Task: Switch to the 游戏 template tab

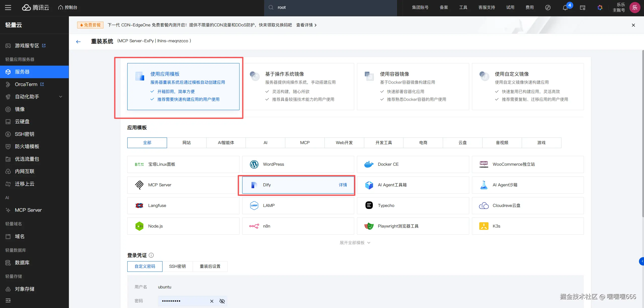Action: point(541,143)
